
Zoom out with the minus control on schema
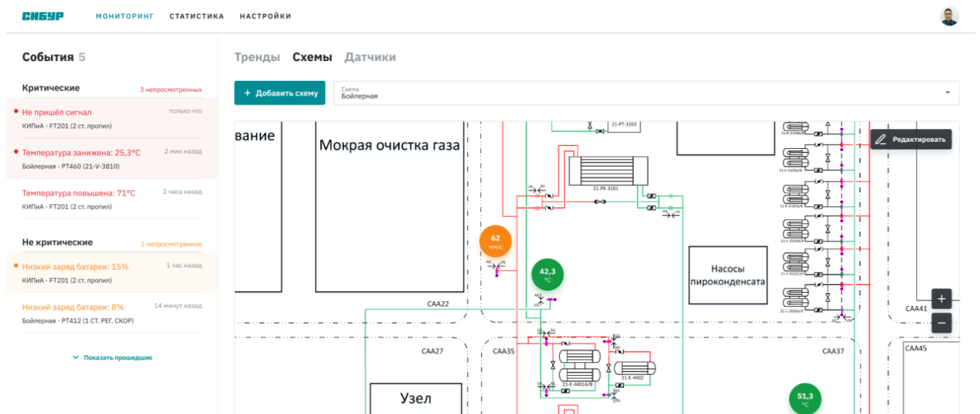click(940, 323)
